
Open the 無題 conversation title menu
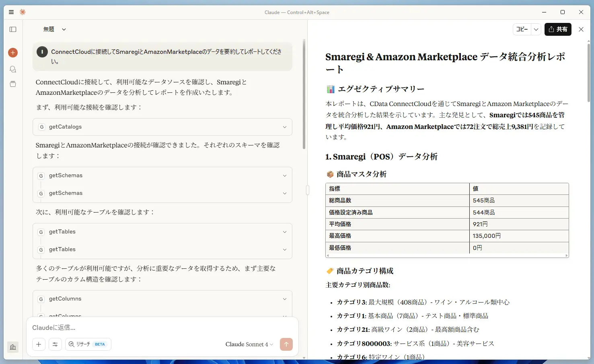click(54, 29)
